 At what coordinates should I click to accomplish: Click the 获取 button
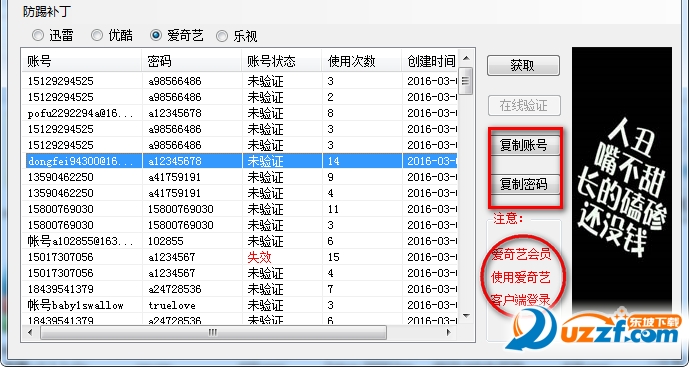523,65
